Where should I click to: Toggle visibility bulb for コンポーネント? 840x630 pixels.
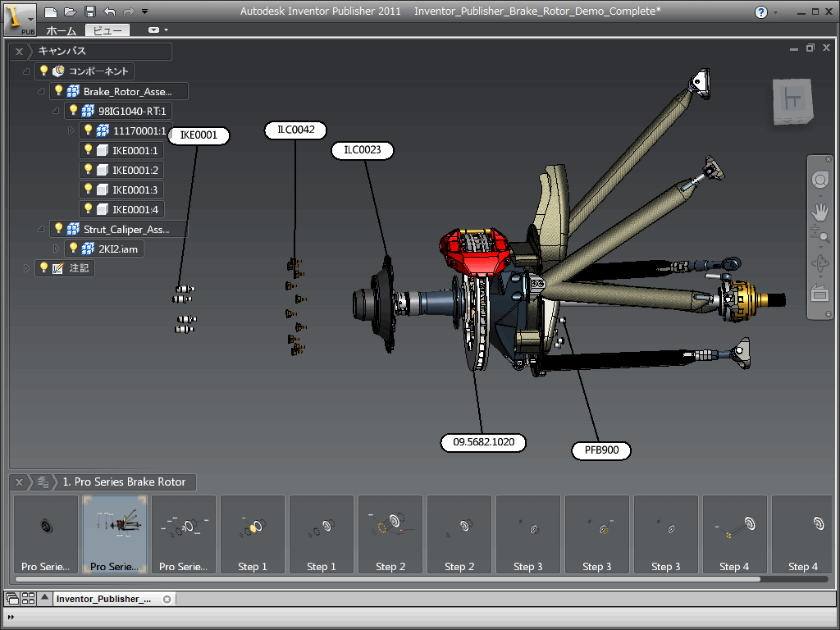click(x=44, y=71)
